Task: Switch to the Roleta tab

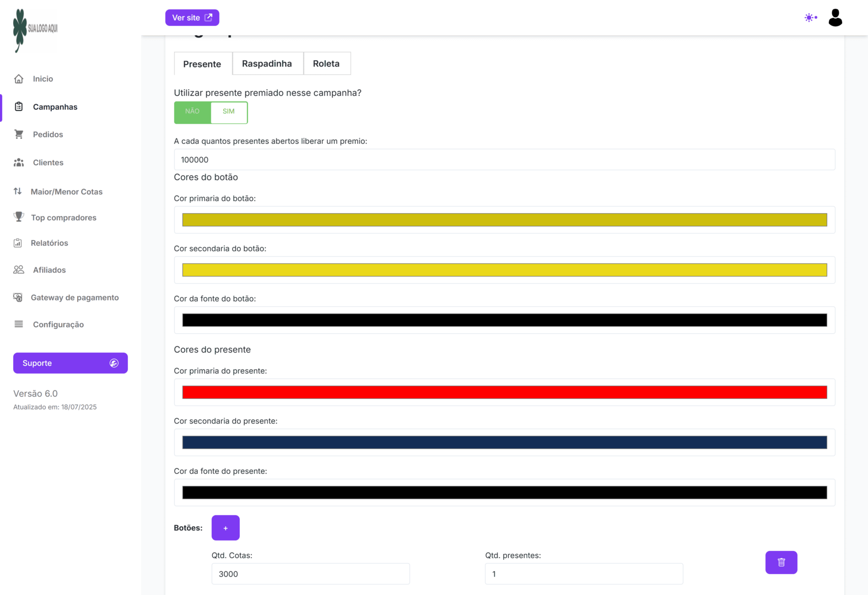Action: tap(326, 64)
